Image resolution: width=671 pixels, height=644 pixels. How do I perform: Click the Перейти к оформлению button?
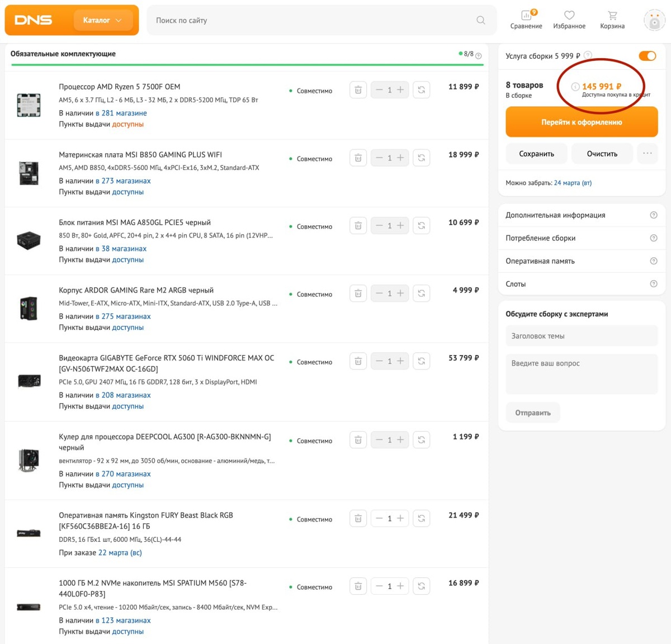click(x=582, y=122)
